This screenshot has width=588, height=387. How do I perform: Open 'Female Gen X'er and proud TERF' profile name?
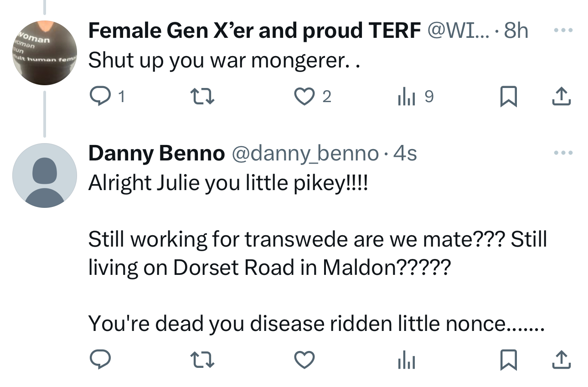pos(254,31)
